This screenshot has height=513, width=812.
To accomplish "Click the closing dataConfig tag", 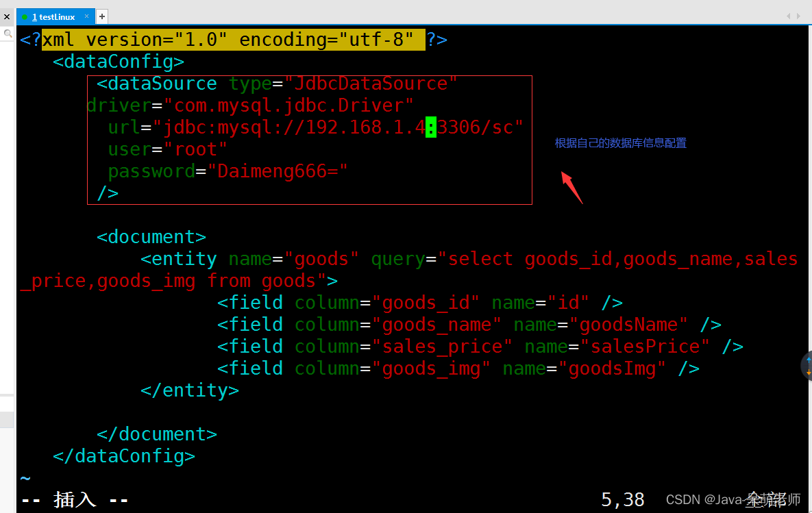I will click(124, 456).
